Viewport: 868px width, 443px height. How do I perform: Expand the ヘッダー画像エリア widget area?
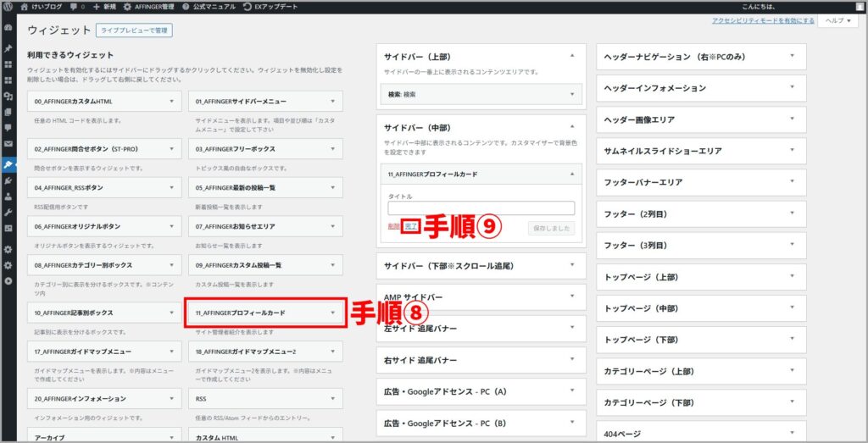pos(793,119)
